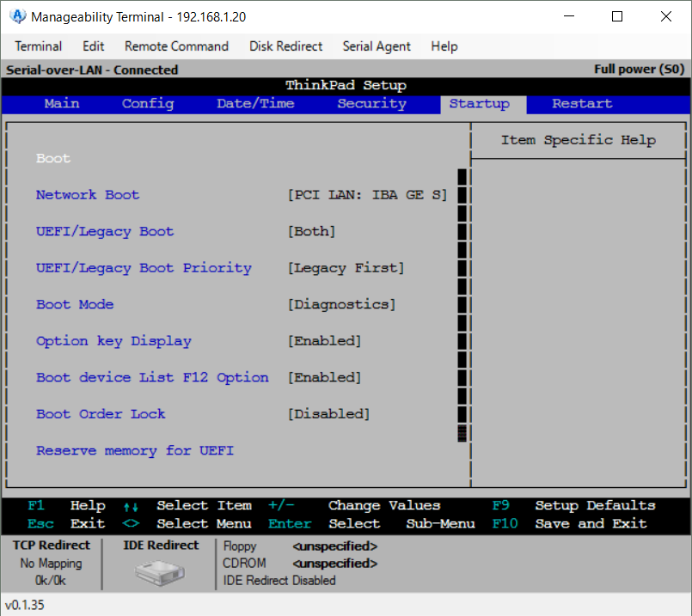
Task: Select the Boot Mode [Diagnostics] value
Action: coord(341,305)
